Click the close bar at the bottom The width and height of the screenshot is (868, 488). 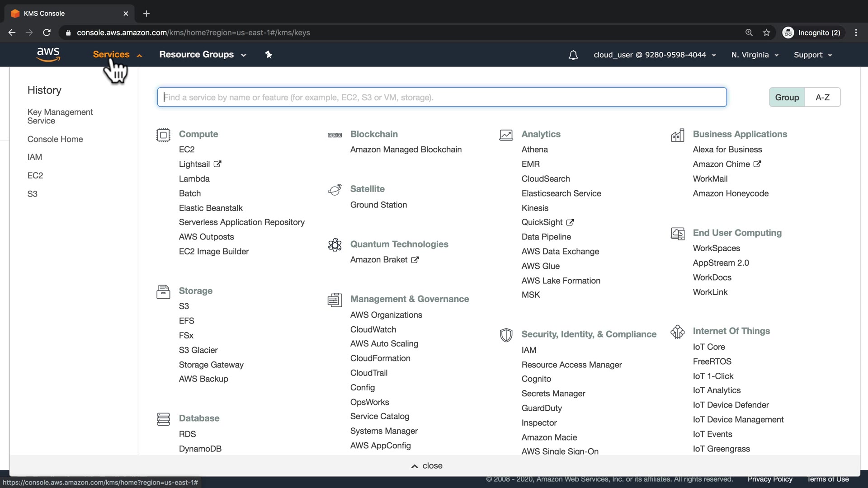(427, 465)
